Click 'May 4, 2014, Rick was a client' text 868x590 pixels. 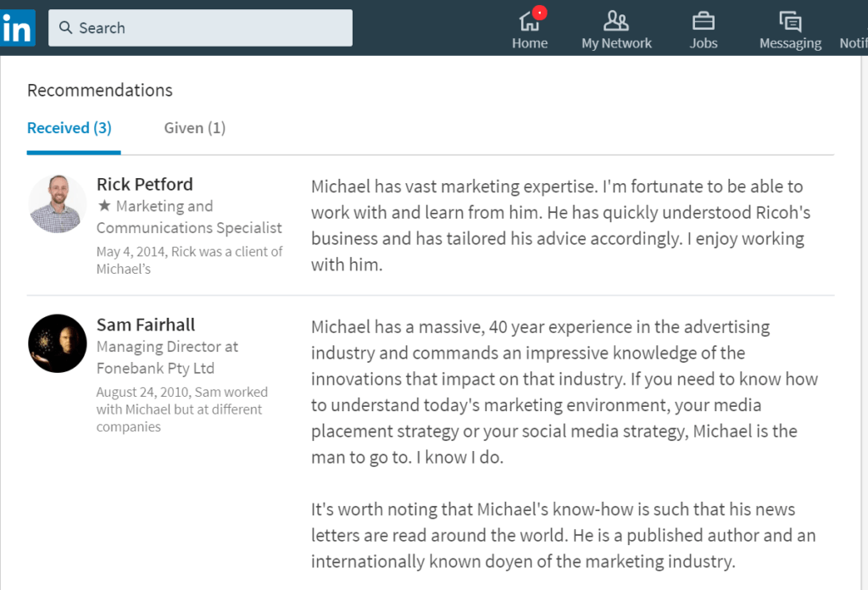click(x=189, y=260)
